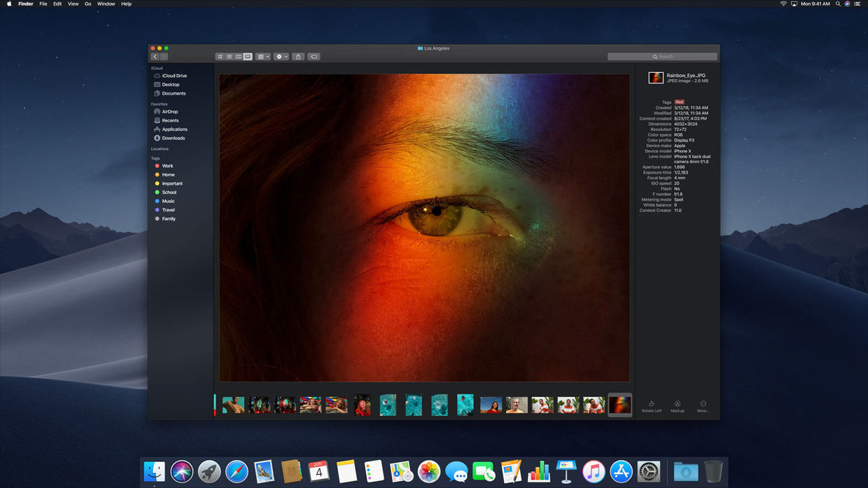Screen dimensions: 868x488
Task: Open the Go menu in the menu bar
Action: click(87, 4)
